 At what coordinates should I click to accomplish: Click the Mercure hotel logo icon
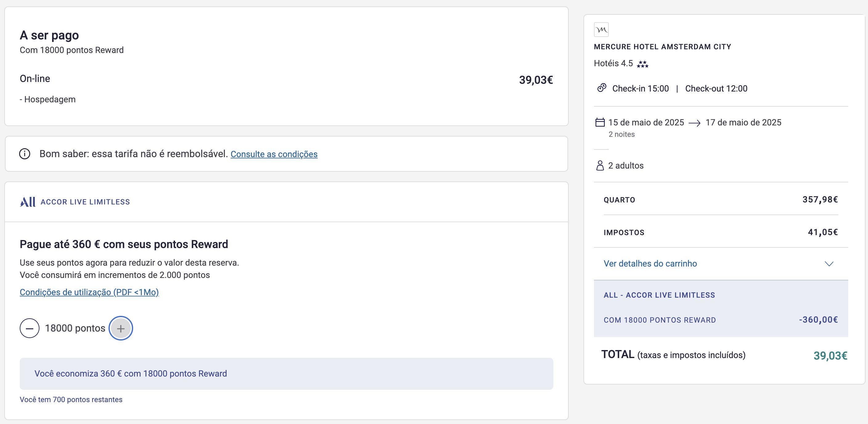click(x=601, y=30)
